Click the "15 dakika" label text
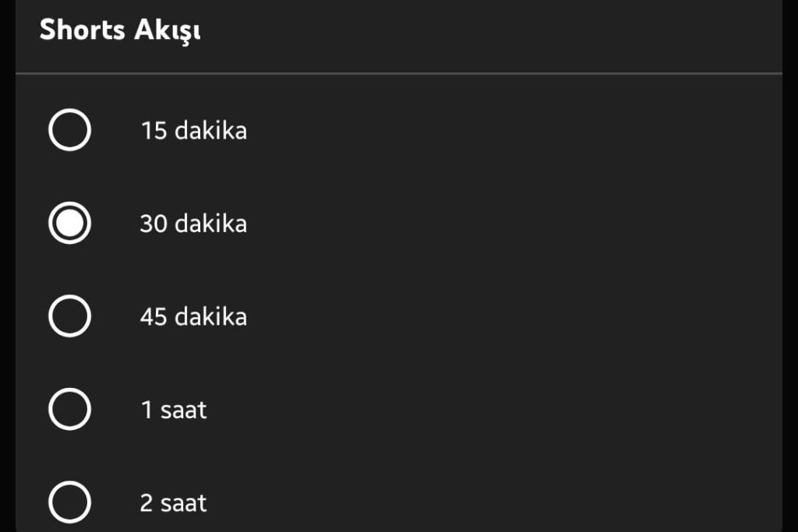798x532 pixels. (x=194, y=130)
